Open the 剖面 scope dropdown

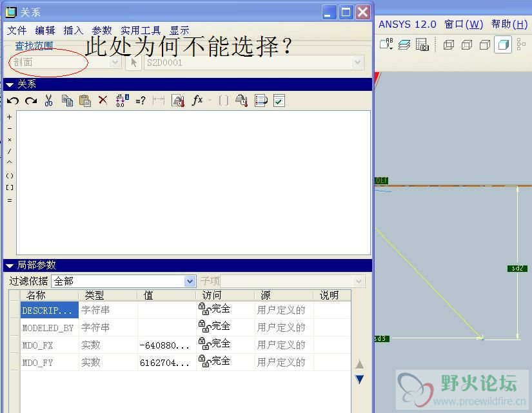[x=115, y=62]
